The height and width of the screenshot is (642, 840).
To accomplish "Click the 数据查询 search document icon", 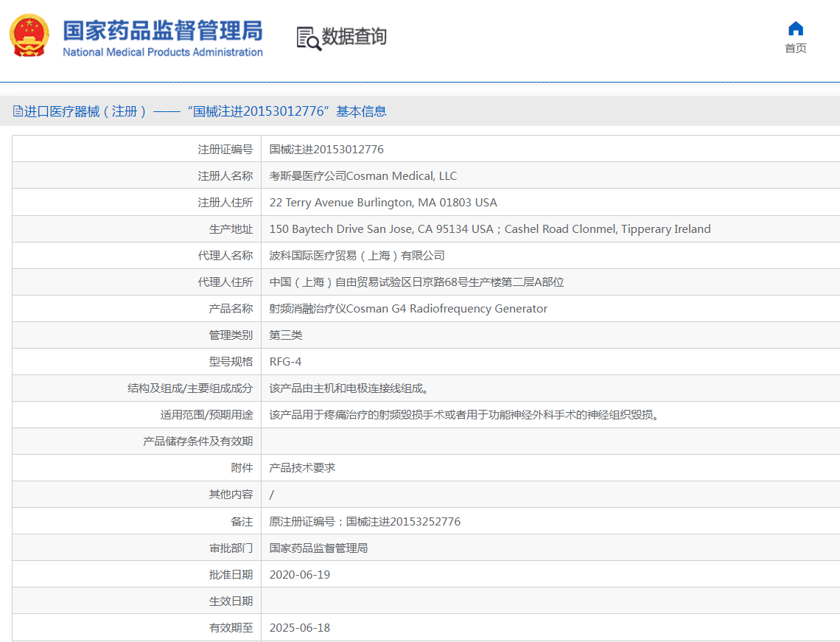I will click(x=309, y=38).
